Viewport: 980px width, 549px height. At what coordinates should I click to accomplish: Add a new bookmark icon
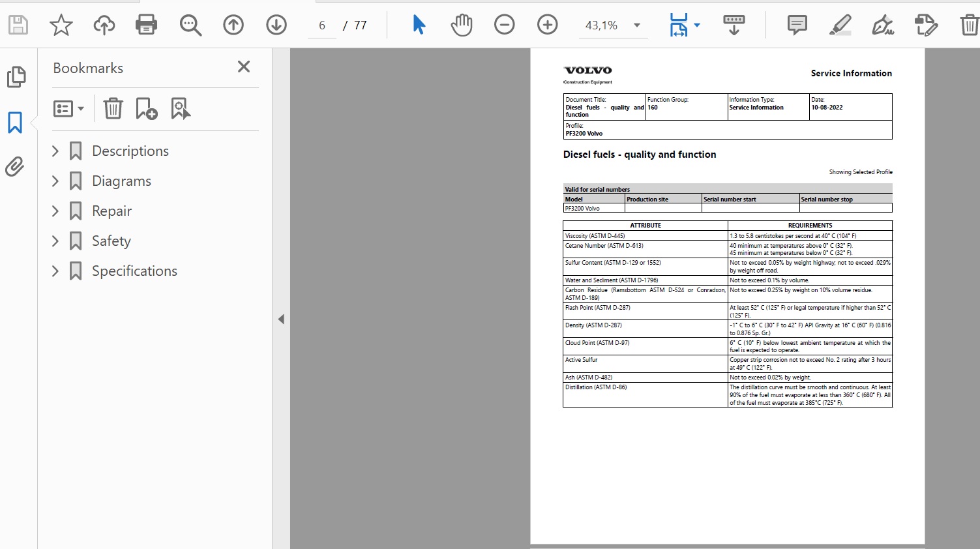pos(146,108)
